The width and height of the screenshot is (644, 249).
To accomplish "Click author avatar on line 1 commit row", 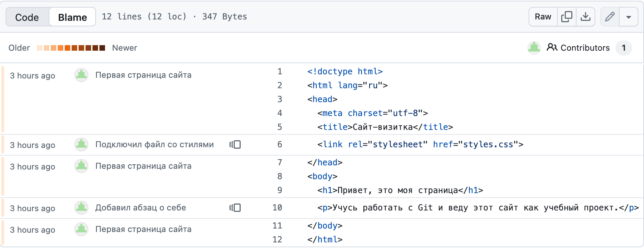I will coord(81,75).
